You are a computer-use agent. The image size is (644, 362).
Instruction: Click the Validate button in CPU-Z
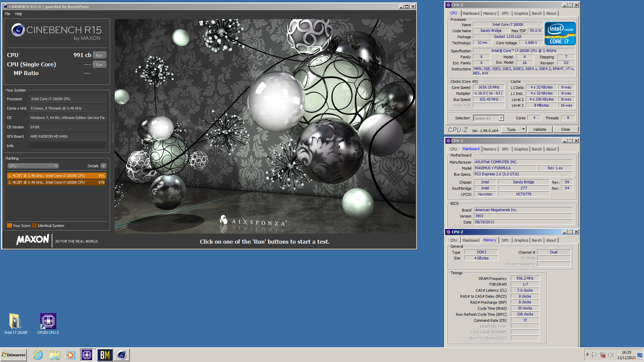click(x=540, y=130)
